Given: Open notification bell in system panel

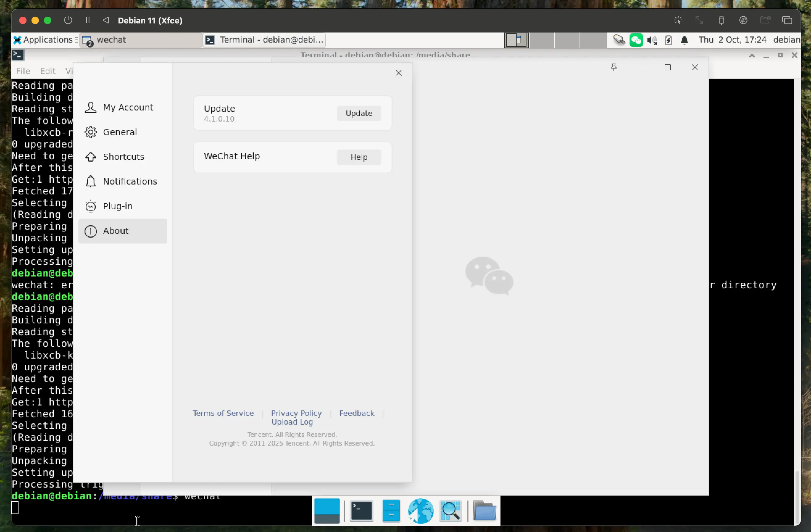Looking at the screenshot, I should [684, 40].
